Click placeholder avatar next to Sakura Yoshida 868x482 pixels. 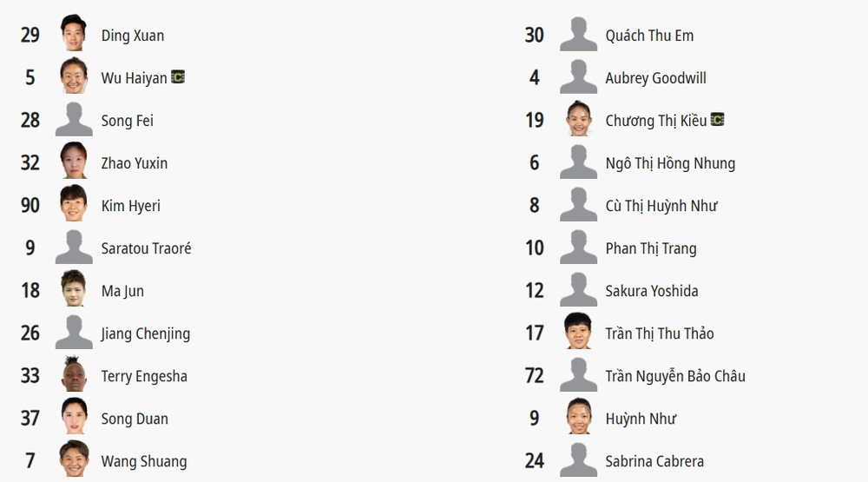[578, 290]
